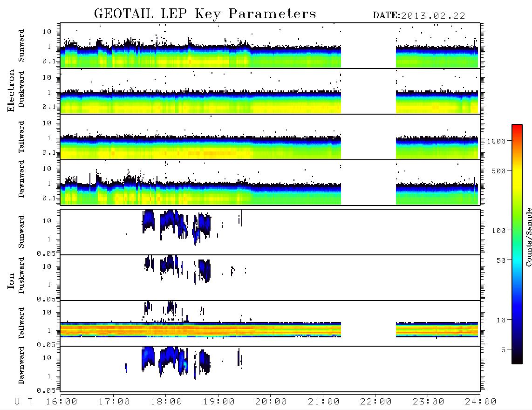Click the 50 colorbar tick label
532x410 pixels.
[x=501, y=260]
